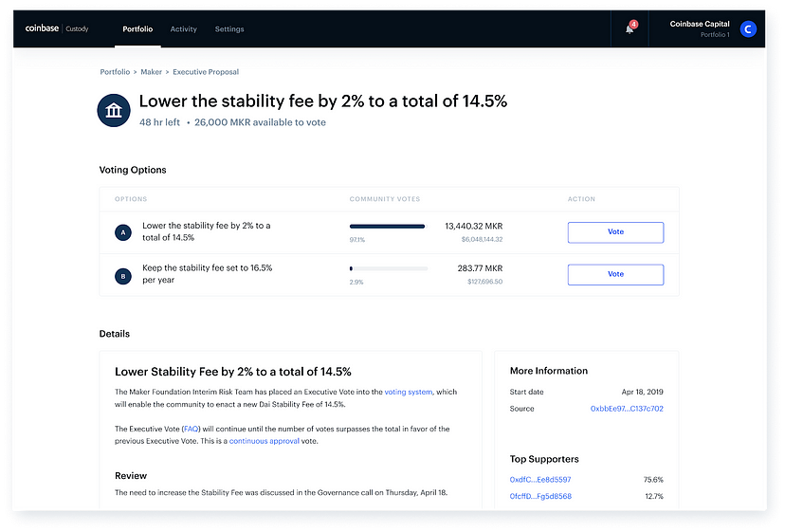Click the $6,048,144.32 amount

482,240
